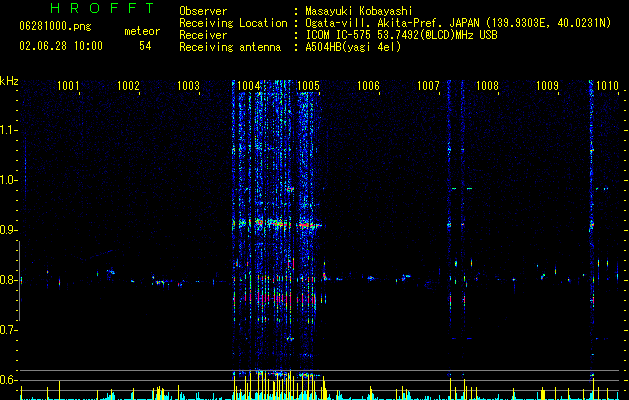Screen dimensions: 629x400
Task: Click the Observer label
Action: (203, 11)
